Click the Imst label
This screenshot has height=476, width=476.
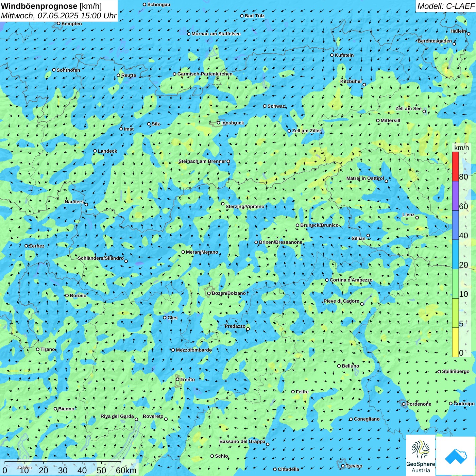pyautogui.click(x=129, y=129)
